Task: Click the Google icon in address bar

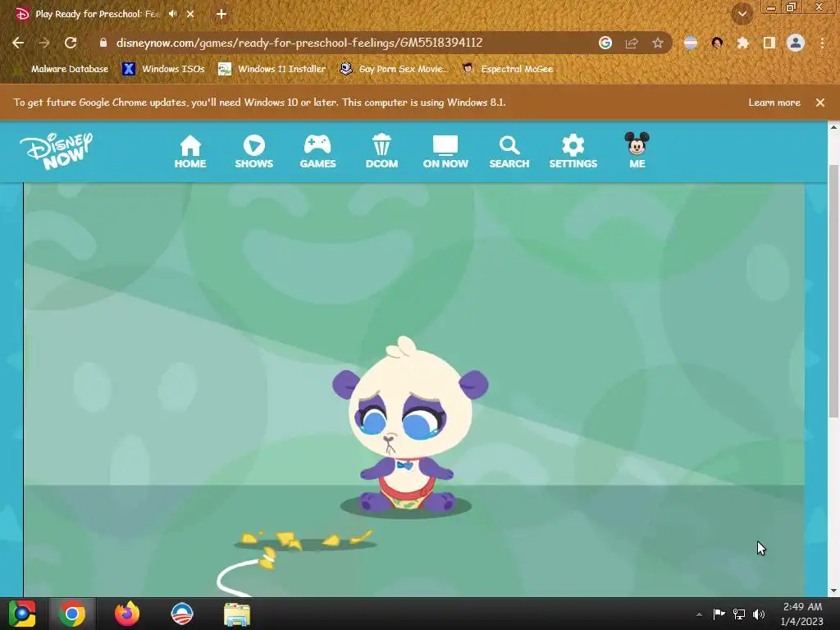Action: tap(605, 43)
